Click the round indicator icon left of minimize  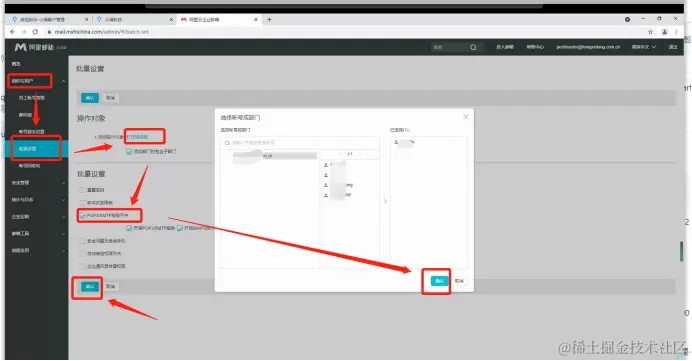(x=627, y=19)
